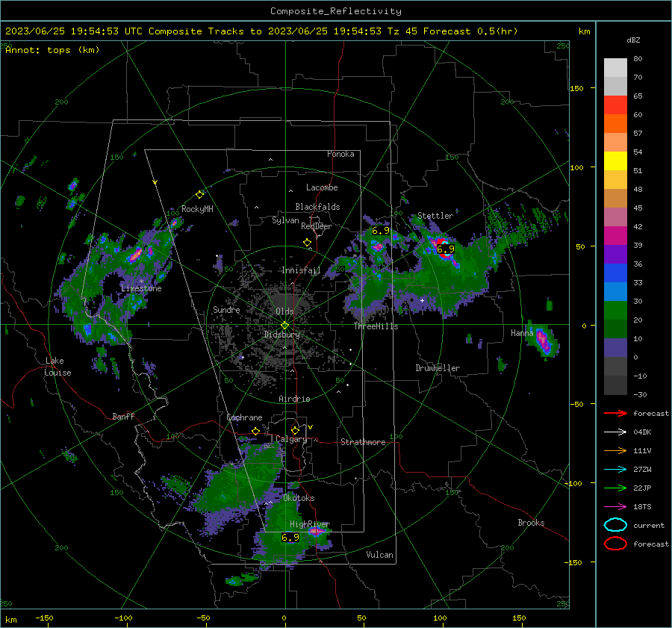Screen dimensions: 672x628
Task: Click yellow diamond marker above Calgary
Action: 295,430
